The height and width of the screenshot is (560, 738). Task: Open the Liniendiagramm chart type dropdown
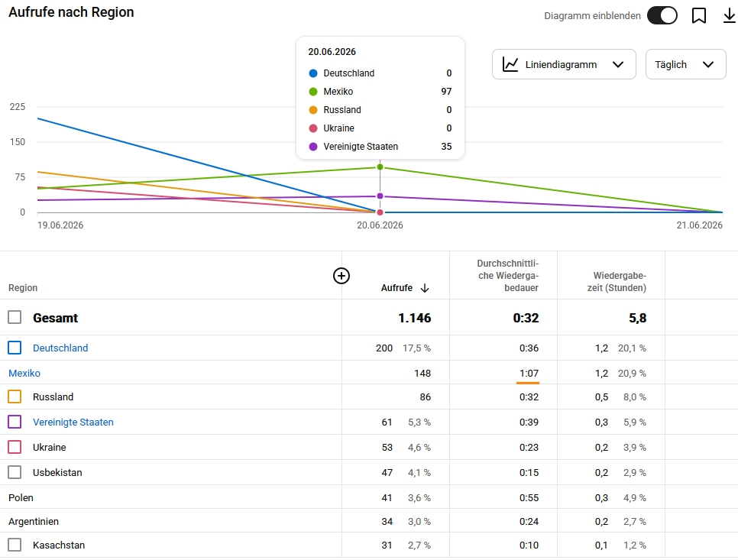pos(564,64)
